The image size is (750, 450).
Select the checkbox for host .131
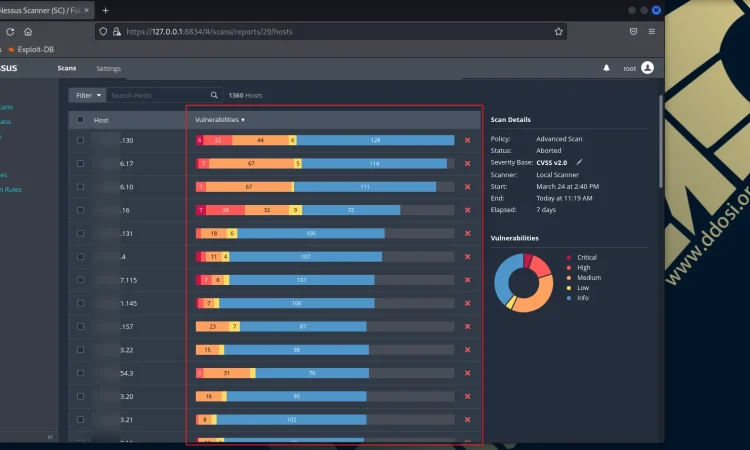[80, 233]
